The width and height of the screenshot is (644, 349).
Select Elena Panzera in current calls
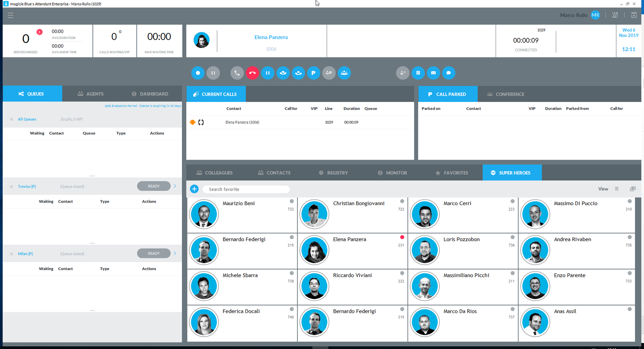tap(242, 122)
